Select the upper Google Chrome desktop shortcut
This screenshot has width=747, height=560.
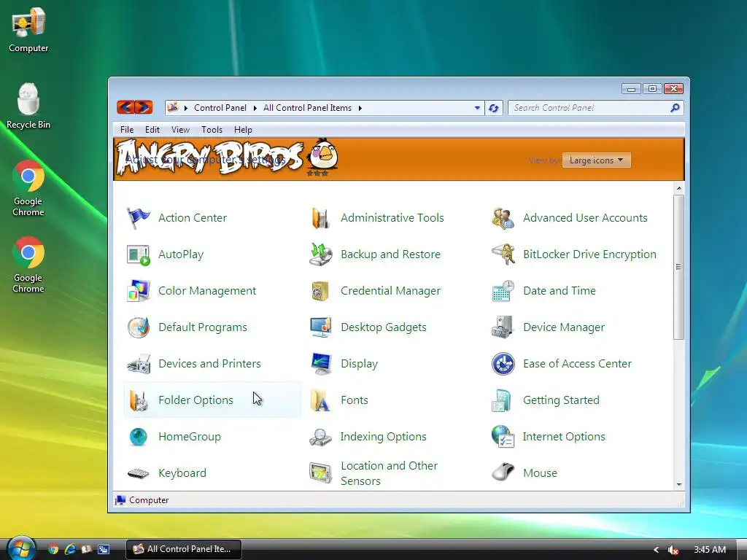(x=28, y=189)
